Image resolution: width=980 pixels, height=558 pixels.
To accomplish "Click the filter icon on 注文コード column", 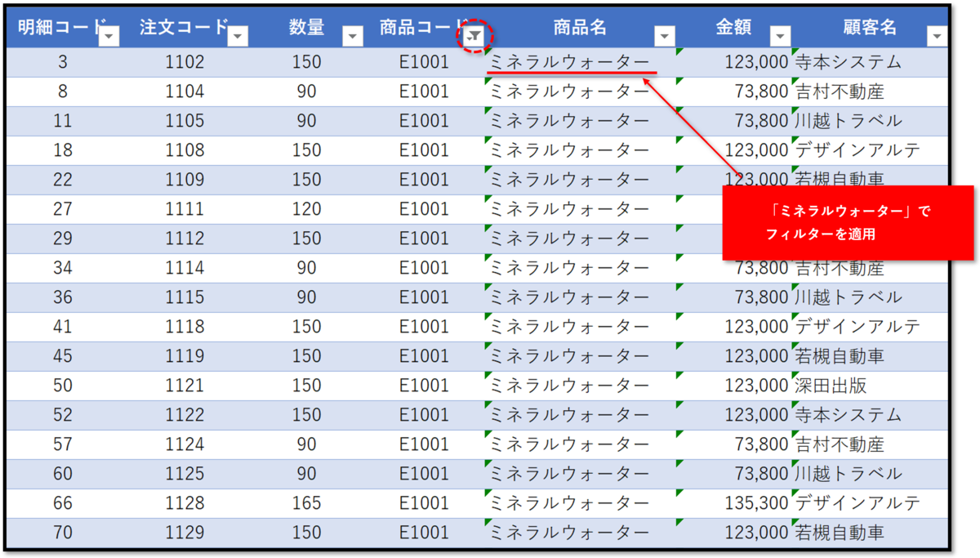I will 238,35.
